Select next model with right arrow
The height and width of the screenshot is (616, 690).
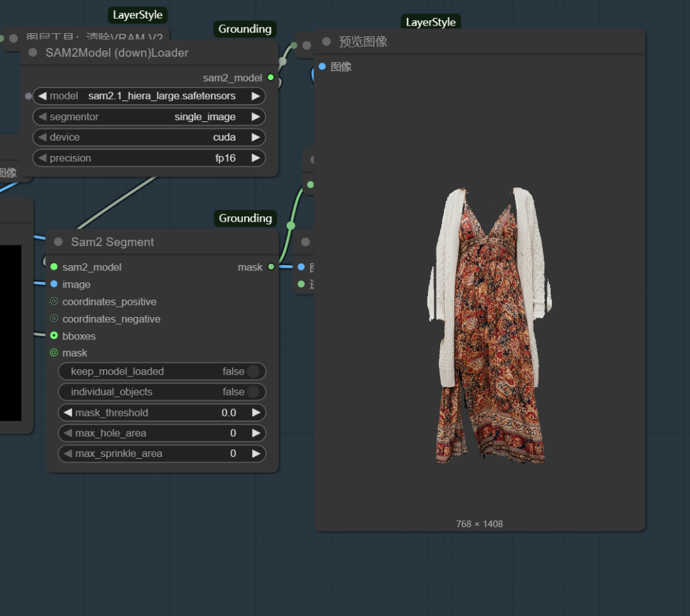256,96
